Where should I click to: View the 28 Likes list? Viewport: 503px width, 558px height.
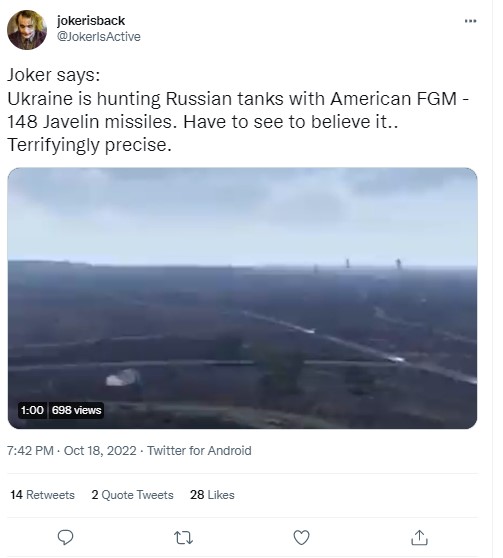pos(212,495)
